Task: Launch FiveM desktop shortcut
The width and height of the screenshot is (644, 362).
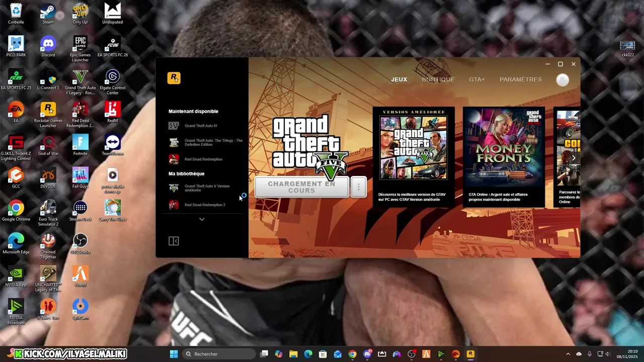Action: click(80, 276)
